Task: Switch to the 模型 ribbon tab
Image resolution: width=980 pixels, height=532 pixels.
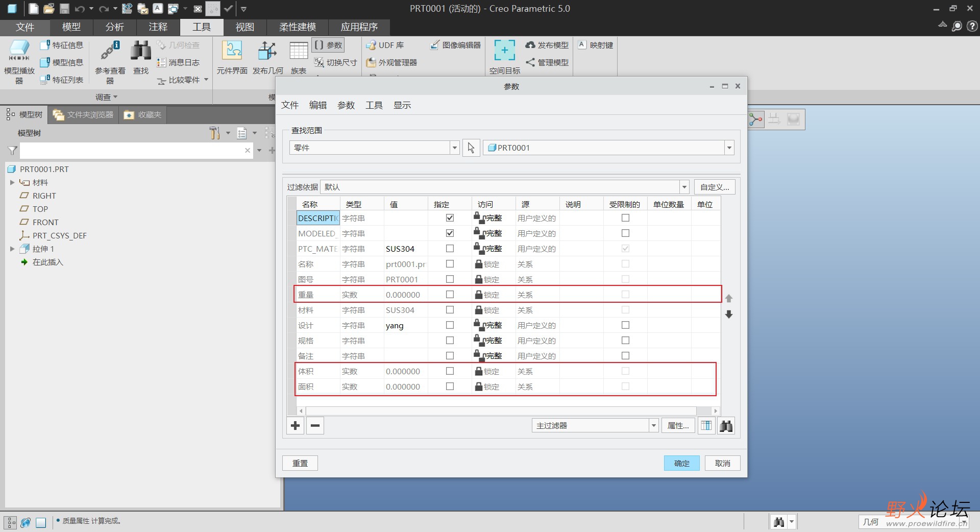Action: tap(71, 27)
